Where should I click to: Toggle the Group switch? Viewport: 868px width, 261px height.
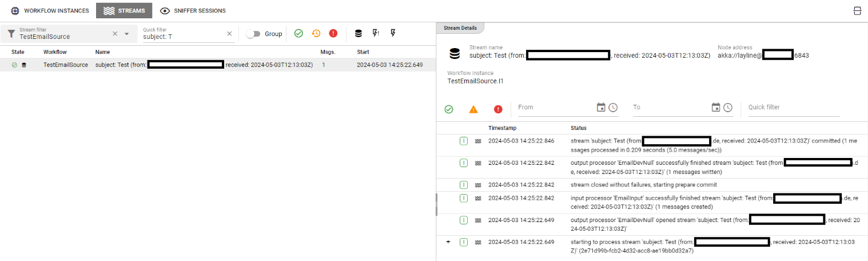tap(253, 34)
